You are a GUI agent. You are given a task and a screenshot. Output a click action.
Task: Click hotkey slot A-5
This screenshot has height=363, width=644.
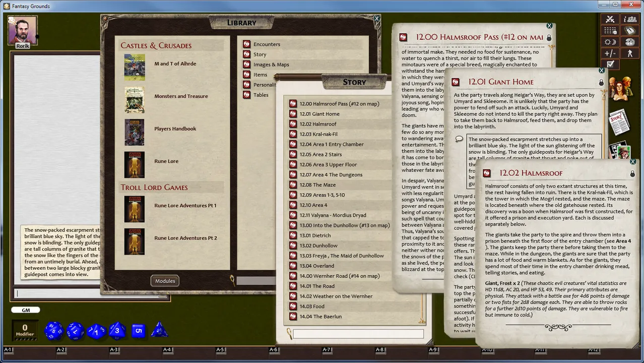[220, 349]
